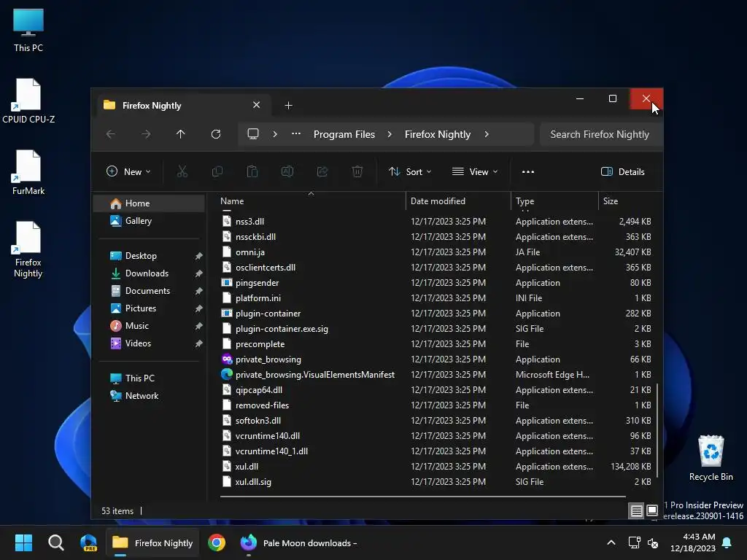
Task: Select Home in navigation pane
Action: pyautogui.click(x=149, y=203)
